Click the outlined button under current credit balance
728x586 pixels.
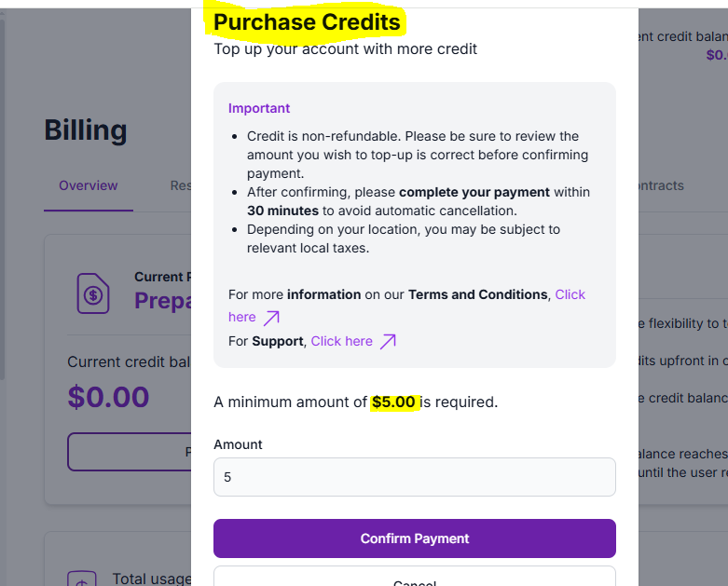tap(130, 452)
